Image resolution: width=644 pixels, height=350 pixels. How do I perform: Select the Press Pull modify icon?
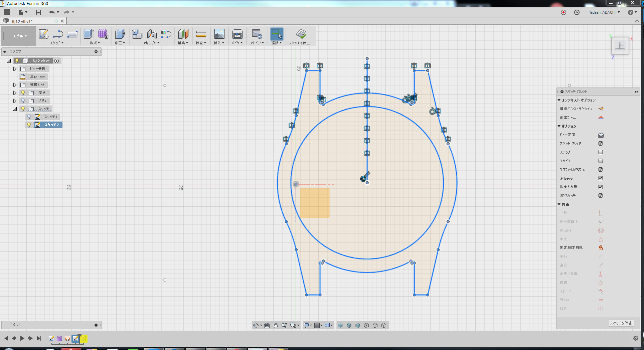coord(120,34)
